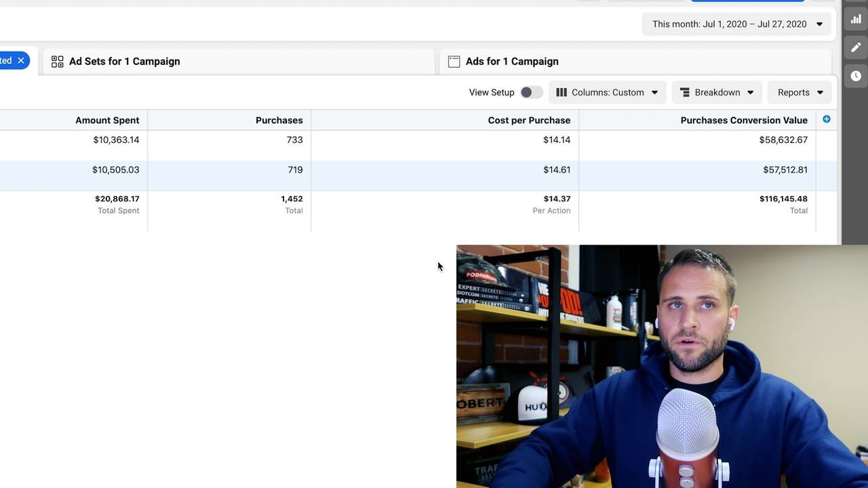This screenshot has height=488, width=868.
Task: Add a column with the blue plus icon
Action: click(x=826, y=119)
